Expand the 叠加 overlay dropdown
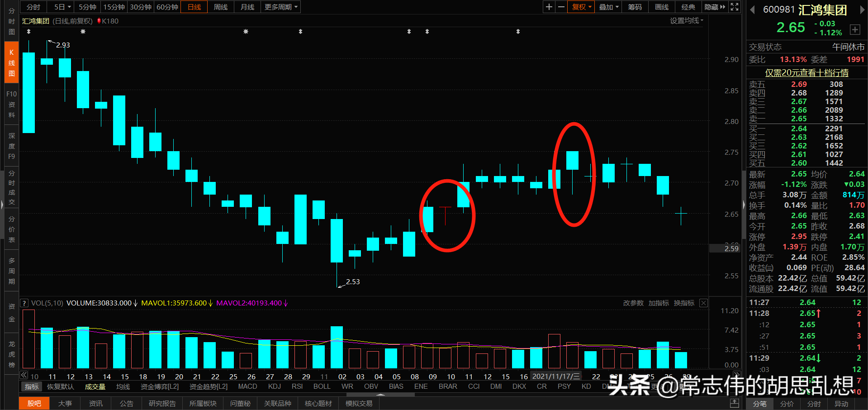Viewport: 868px width, 410px height. [608, 7]
